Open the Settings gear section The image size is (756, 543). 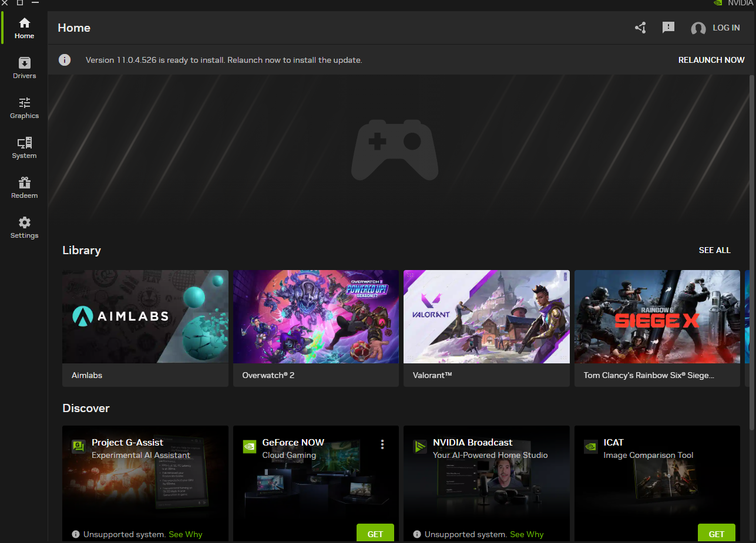24,227
